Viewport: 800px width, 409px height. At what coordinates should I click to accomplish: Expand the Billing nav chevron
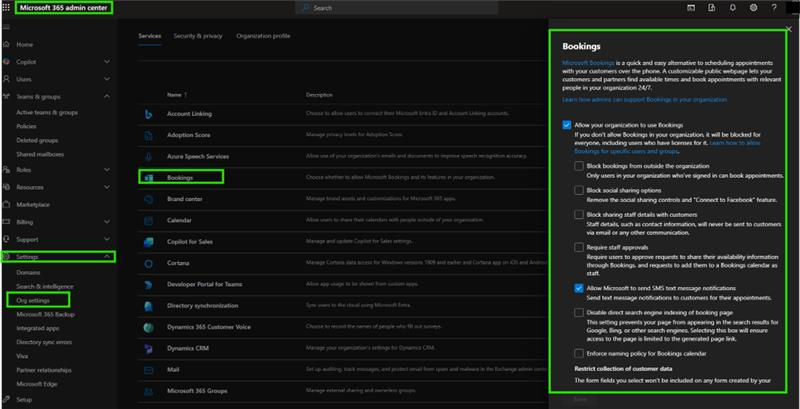(x=107, y=222)
